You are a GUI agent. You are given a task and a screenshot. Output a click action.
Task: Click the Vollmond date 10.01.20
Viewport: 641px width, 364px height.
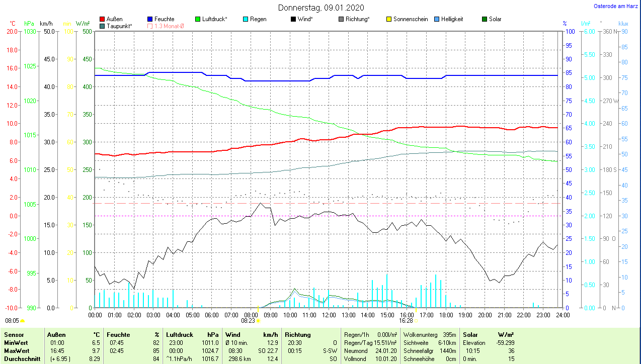(x=386, y=359)
